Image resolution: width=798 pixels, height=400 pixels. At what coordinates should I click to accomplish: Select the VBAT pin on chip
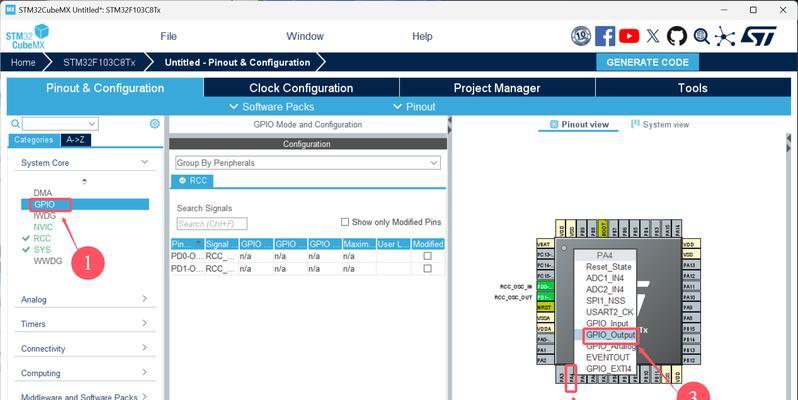coord(545,244)
